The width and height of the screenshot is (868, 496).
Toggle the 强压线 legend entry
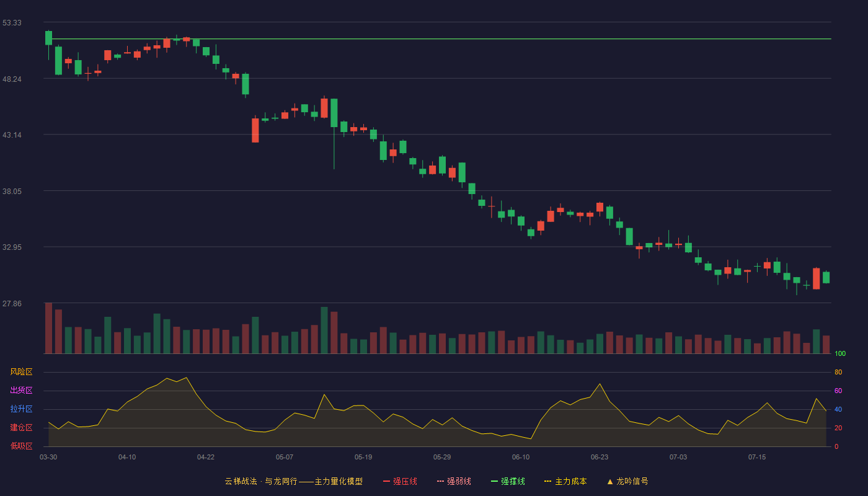coord(400,481)
